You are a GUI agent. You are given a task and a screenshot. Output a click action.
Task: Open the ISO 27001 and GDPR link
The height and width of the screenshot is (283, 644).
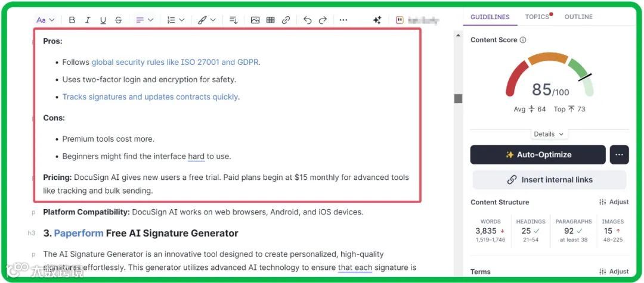point(175,63)
